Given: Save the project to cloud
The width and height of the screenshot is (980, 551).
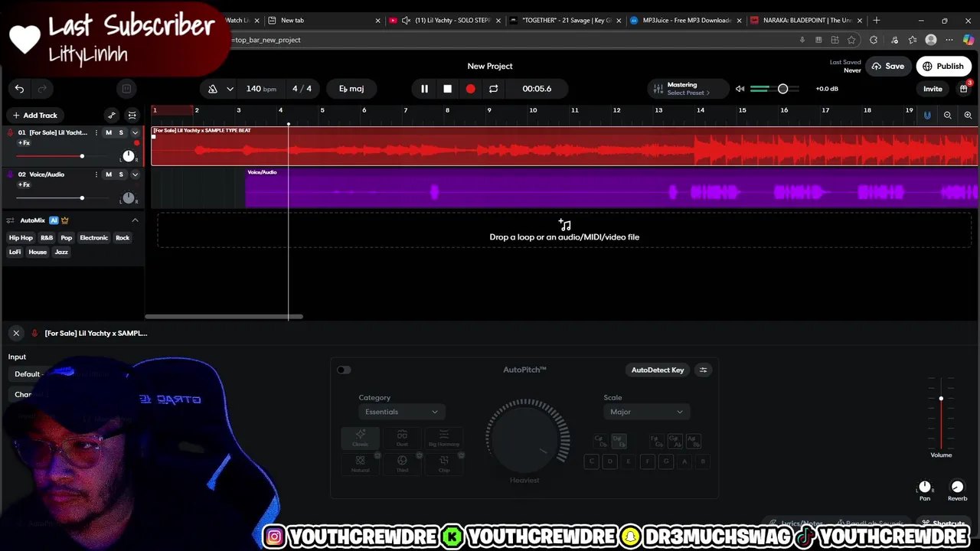Looking at the screenshot, I should coord(888,67).
